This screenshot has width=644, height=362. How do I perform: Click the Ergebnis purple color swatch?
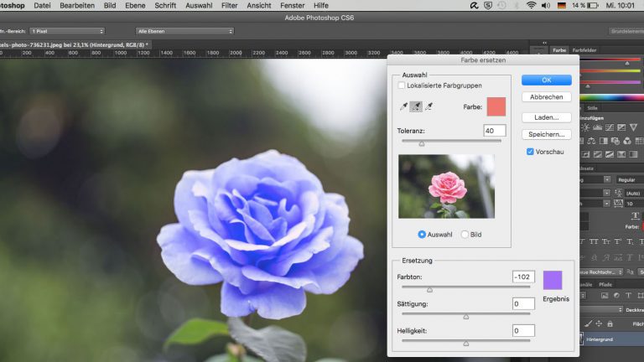coord(553,281)
